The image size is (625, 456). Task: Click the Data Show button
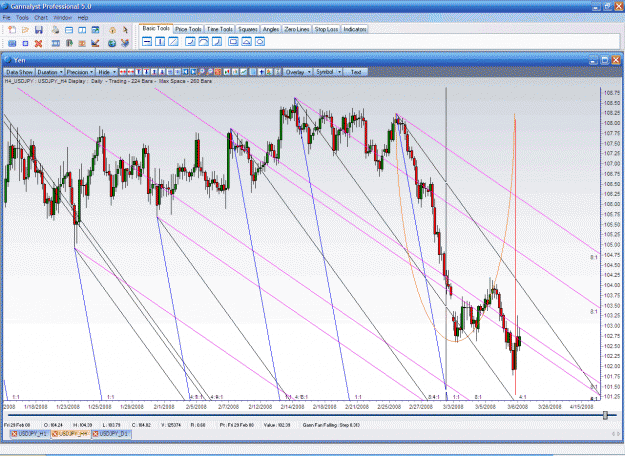tap(19, 72)
